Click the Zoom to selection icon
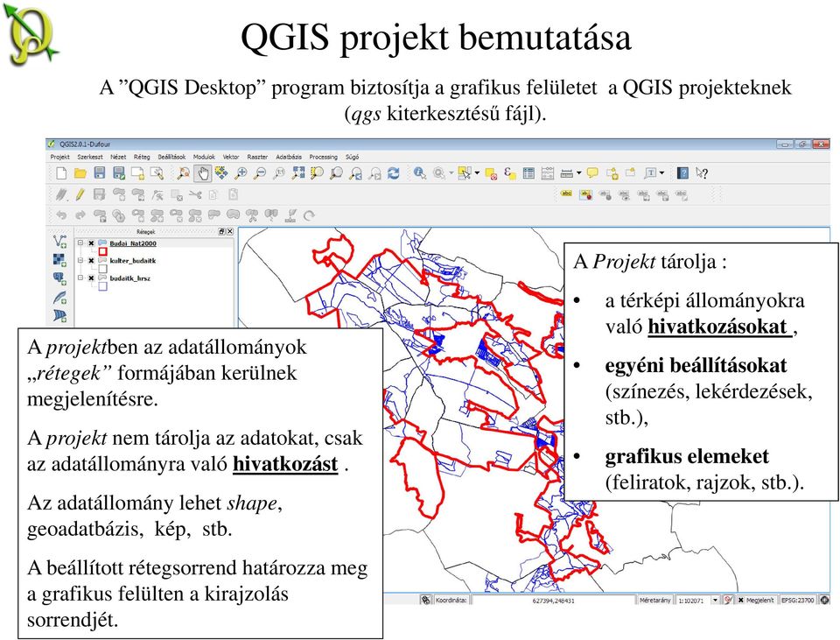This screenshot has height=640, width=840. tap(317, 173)
